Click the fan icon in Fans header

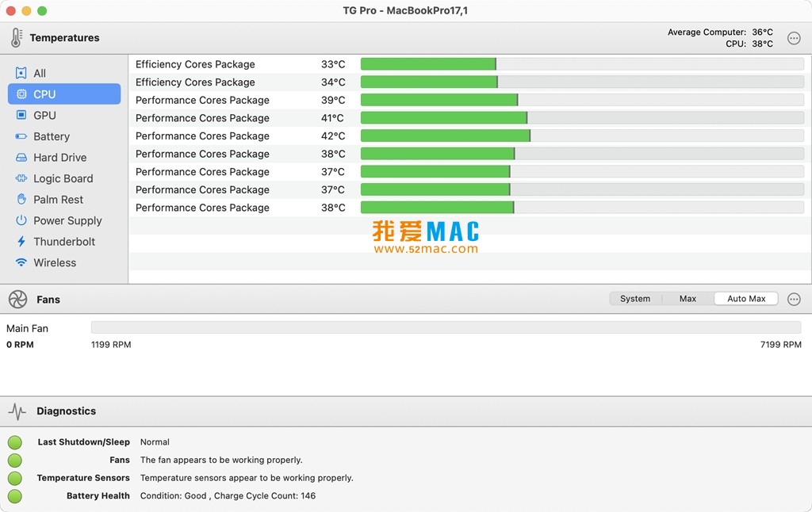17,300
